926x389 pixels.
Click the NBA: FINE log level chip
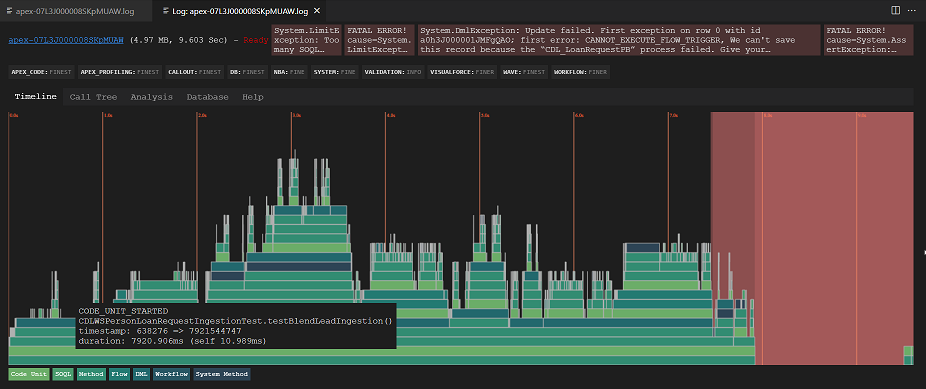point(289,72)
